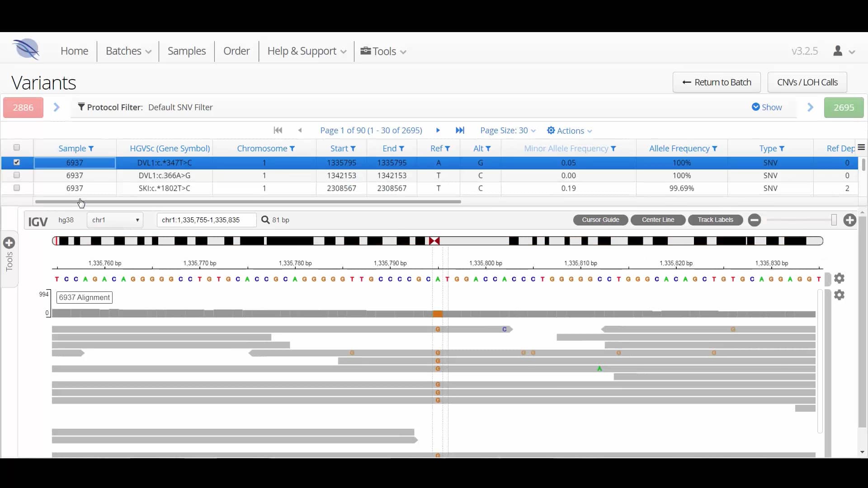Click the Return to Batch button
Image resolution: width=868 pixels, height=488 pixels.
click(717, 82)
